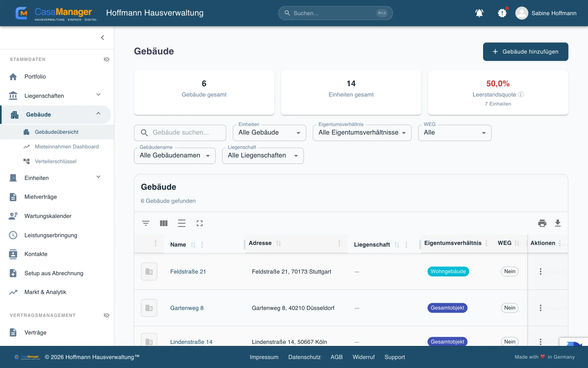588x368 pixels.
Task: Click Wohngebäude tag on Feldstraße 21
Action: pyautogui.click(x=448, y=271)
